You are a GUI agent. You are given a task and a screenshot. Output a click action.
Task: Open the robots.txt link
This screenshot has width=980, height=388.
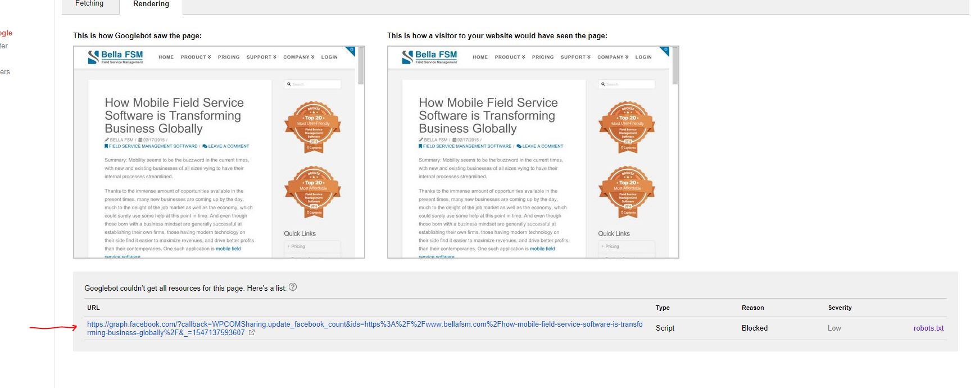(928, 328)
